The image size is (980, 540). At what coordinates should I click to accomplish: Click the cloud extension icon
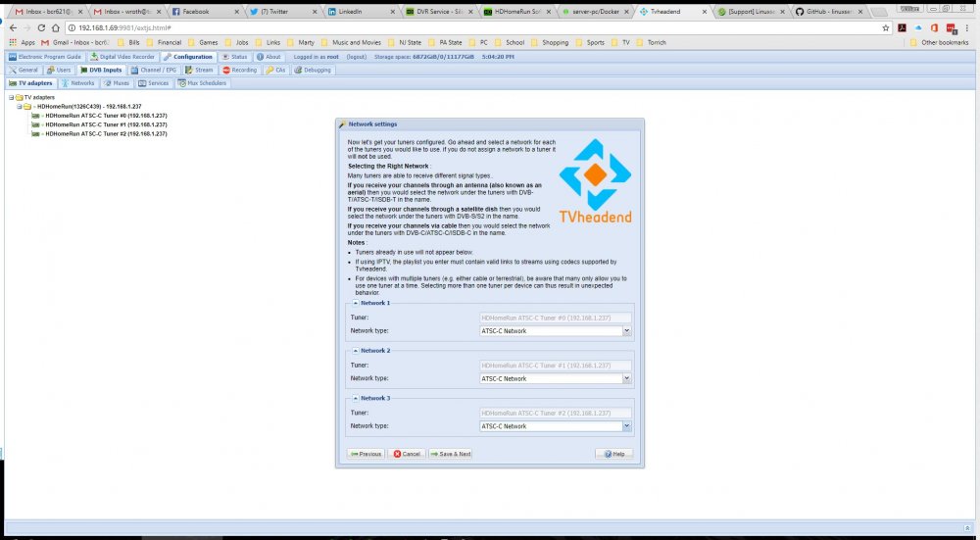pos(918,28)
